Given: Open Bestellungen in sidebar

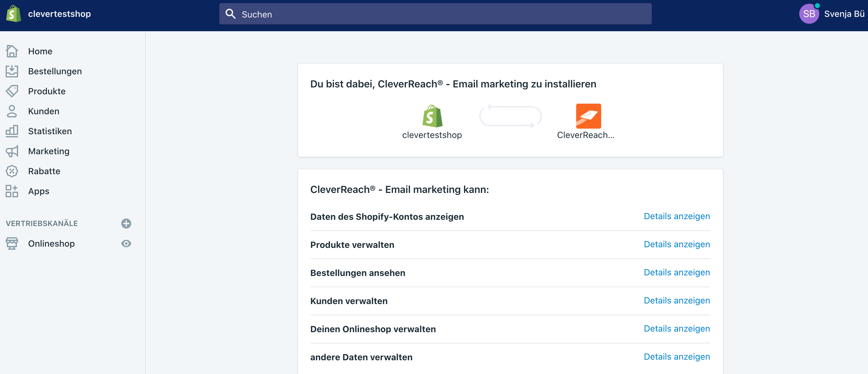Looking at the screenshot, I should (55, 71).
